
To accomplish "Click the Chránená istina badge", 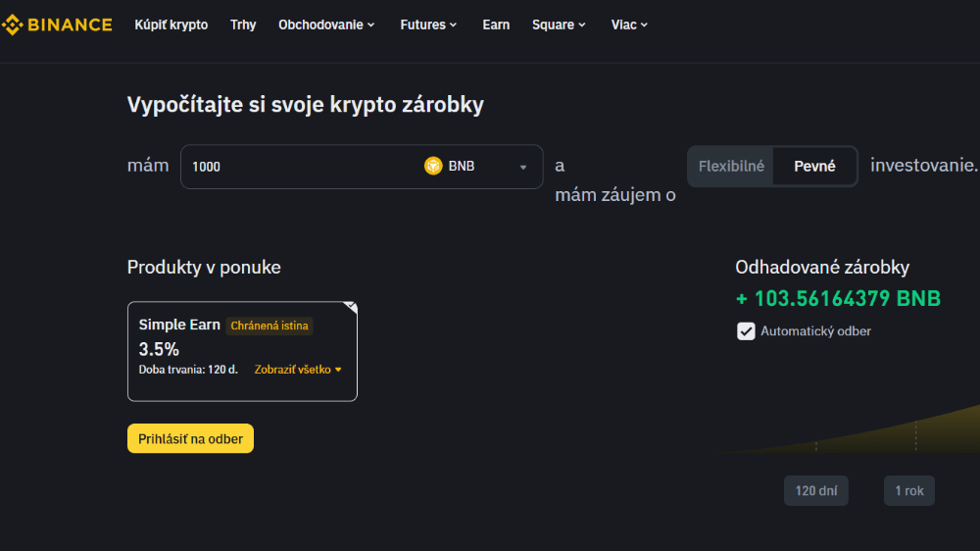I will pos(269,326).
